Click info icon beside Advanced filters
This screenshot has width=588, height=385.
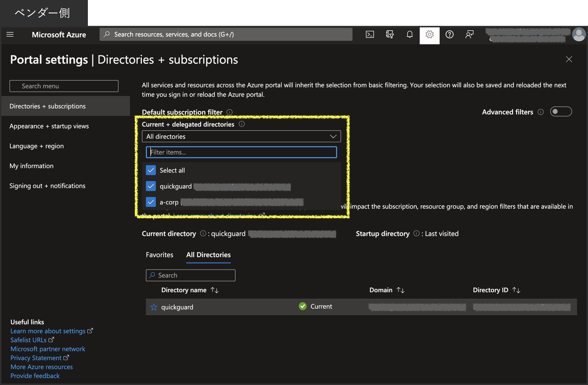(x=540, y=112)
